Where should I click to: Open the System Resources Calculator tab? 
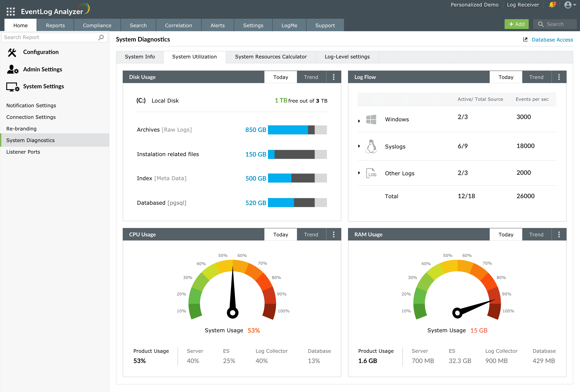tap(271, 57)
